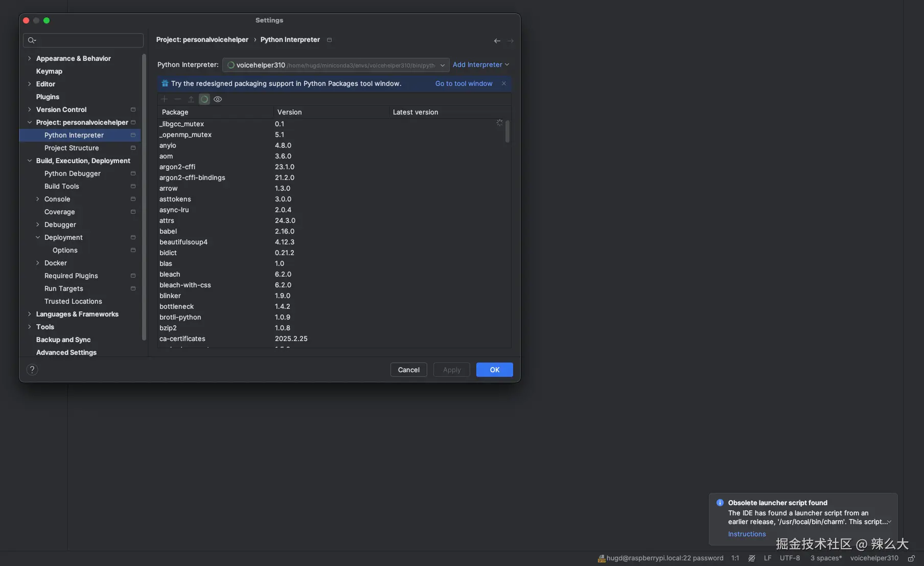Expand the Docker settings node
Viewport: 924px width, 566px height.
(x=38, y=263)
